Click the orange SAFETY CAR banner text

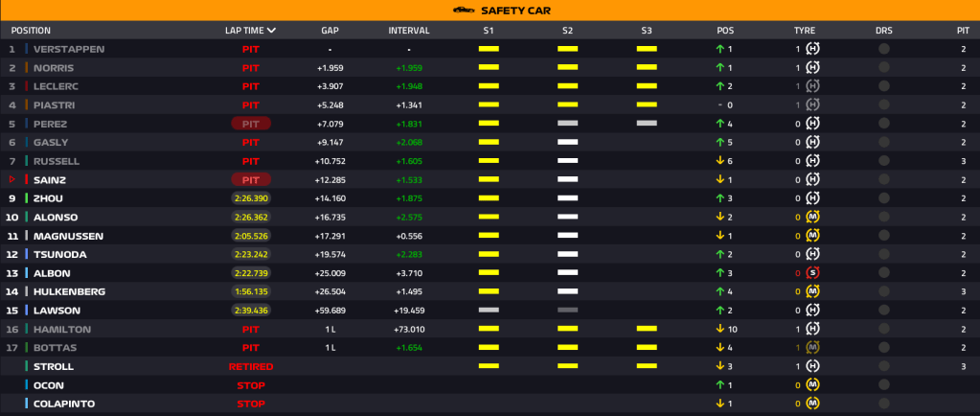coord(515,10)
